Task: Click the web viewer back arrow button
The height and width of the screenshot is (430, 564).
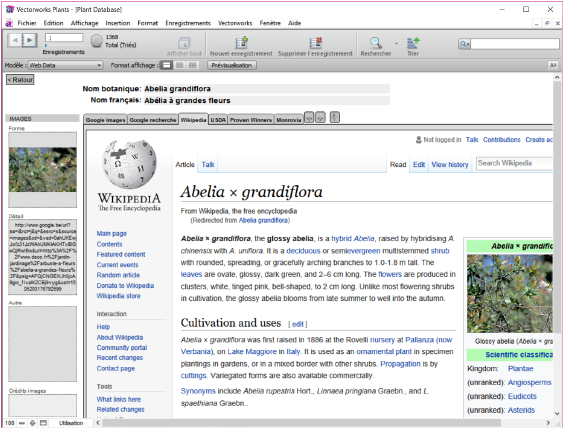Action: [309, 117]
